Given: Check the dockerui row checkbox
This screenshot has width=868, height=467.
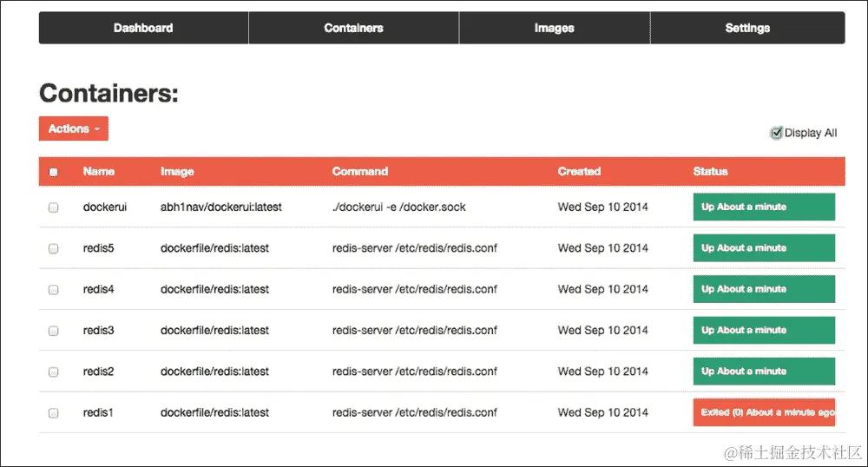Looking at the screenshot, I should pos(53,207).
